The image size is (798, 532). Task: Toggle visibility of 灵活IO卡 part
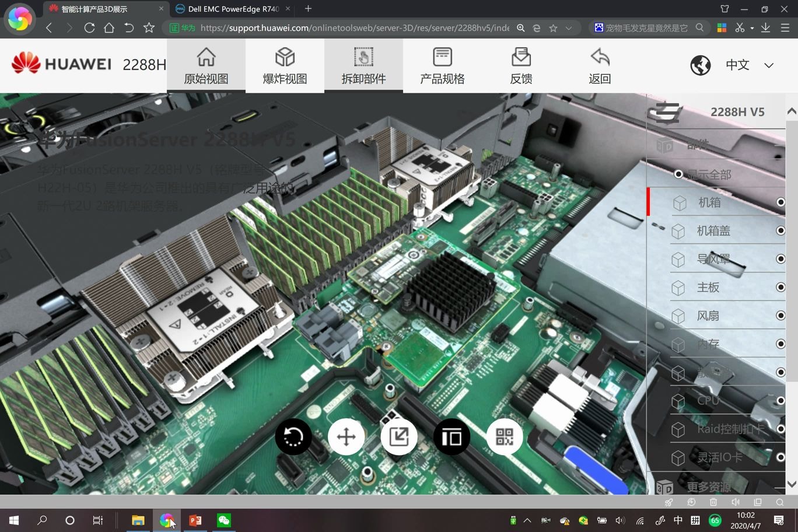click(780, 457)
